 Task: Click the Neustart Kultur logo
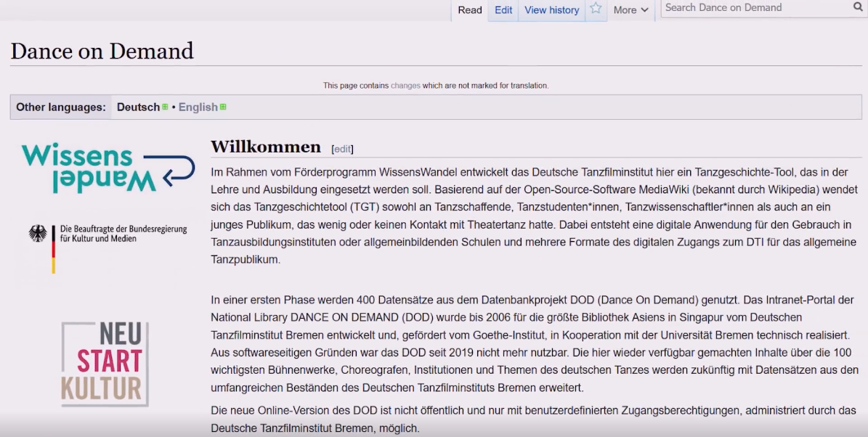pos(105,364)
